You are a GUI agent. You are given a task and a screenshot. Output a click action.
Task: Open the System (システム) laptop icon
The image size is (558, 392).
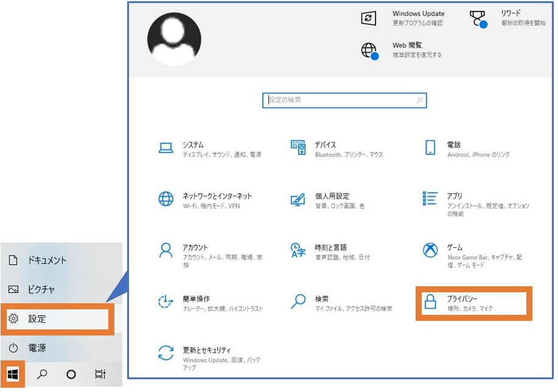[166, 148]
